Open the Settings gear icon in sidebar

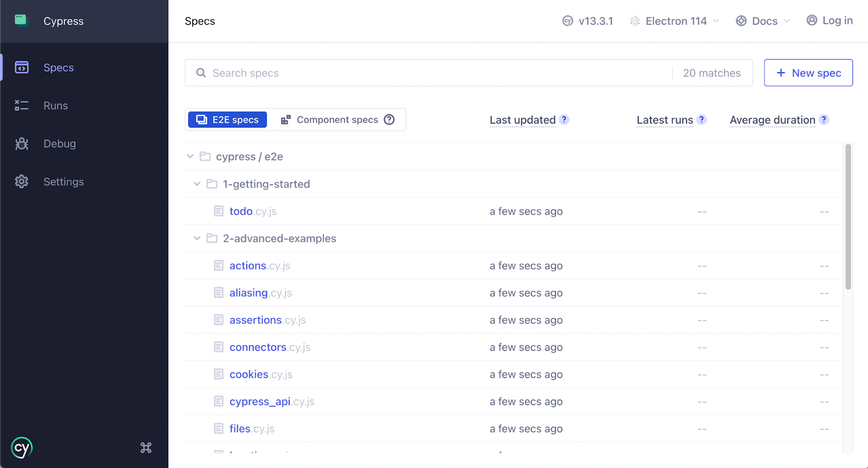tap(22, 181)
